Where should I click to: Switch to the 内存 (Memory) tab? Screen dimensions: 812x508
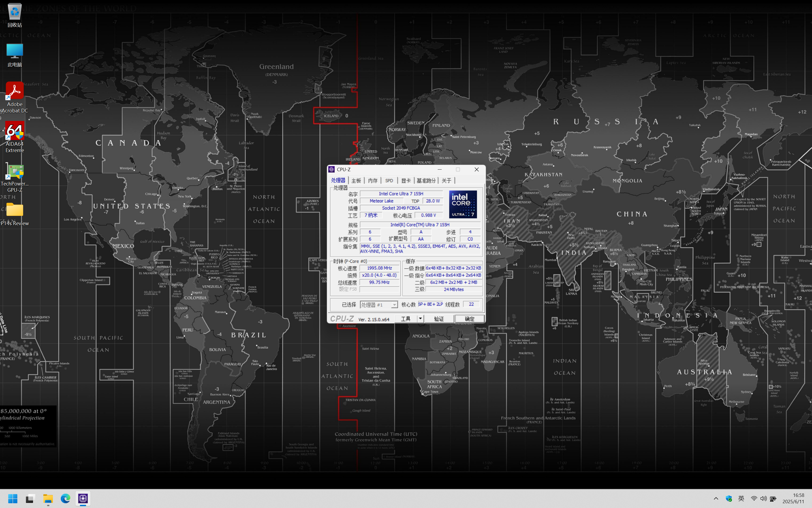tap(373, 181)
